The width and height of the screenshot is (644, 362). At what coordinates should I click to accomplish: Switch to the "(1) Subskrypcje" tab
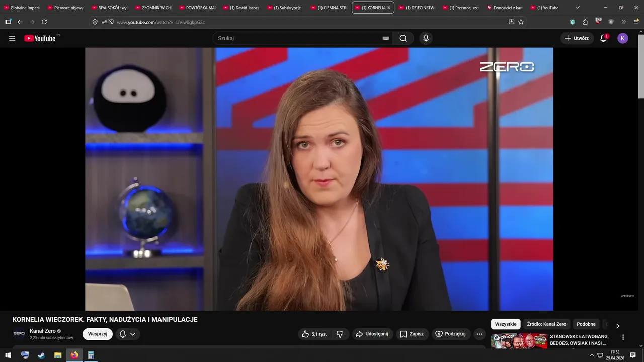(x=285, y=8)
